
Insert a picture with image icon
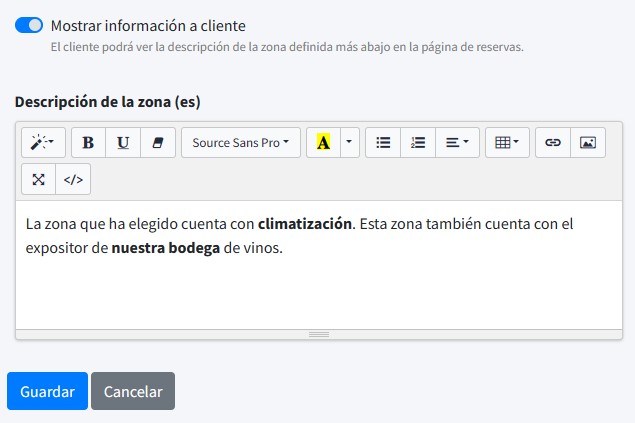click(587, 143)
